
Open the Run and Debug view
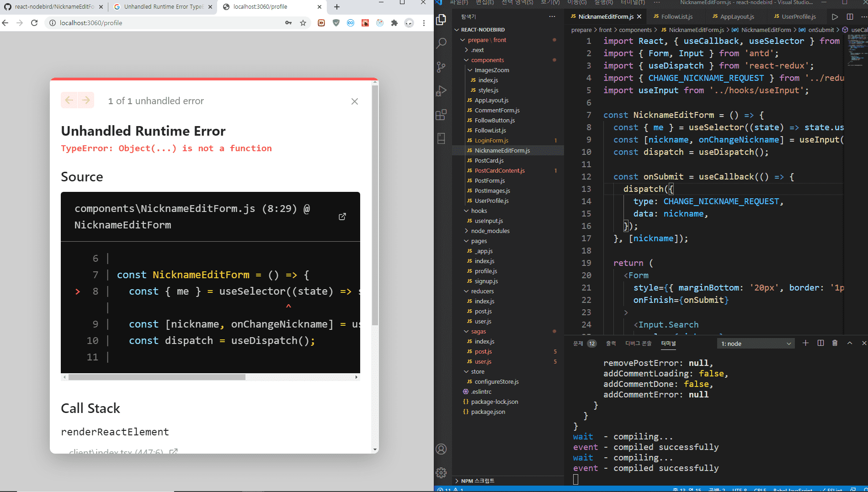441,91
